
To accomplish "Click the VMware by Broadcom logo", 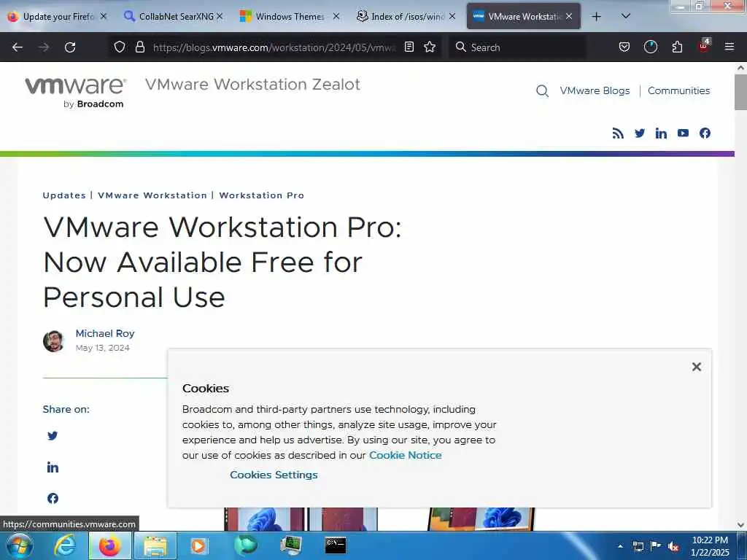I will click(75, 93).
